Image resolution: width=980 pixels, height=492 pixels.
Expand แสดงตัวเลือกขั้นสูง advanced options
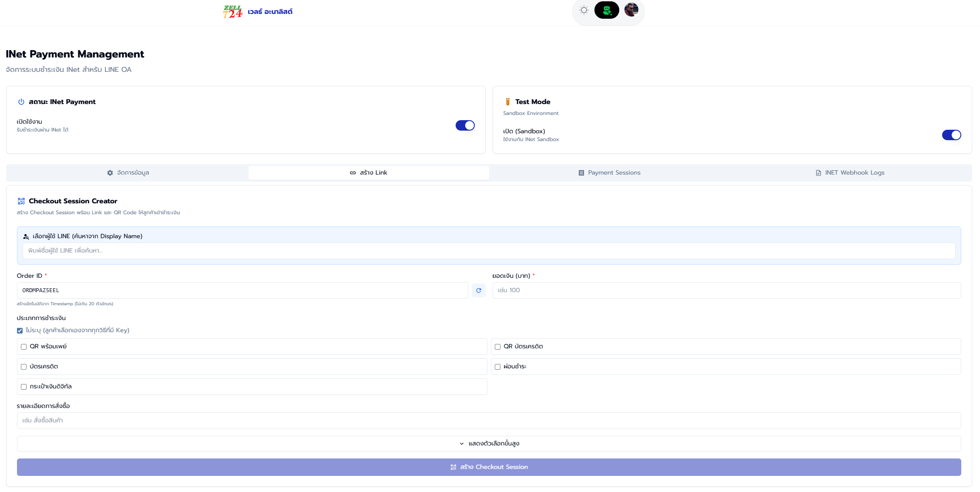point(489,444)
